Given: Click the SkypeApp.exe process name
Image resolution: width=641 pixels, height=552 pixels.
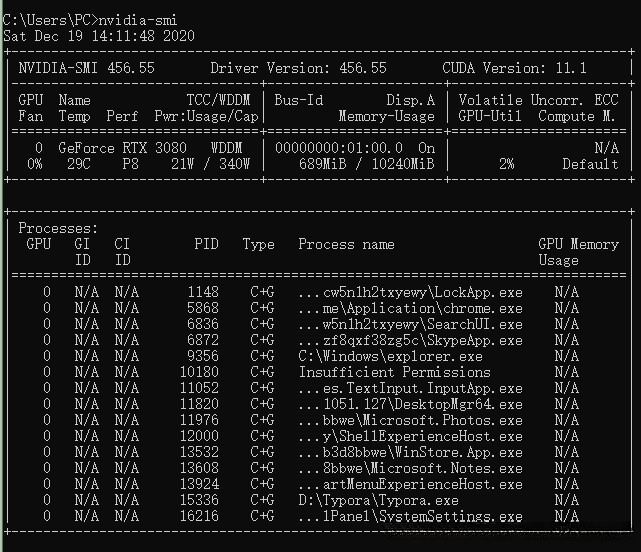Looking at the screenshot, I should click(x=410, y=340).
